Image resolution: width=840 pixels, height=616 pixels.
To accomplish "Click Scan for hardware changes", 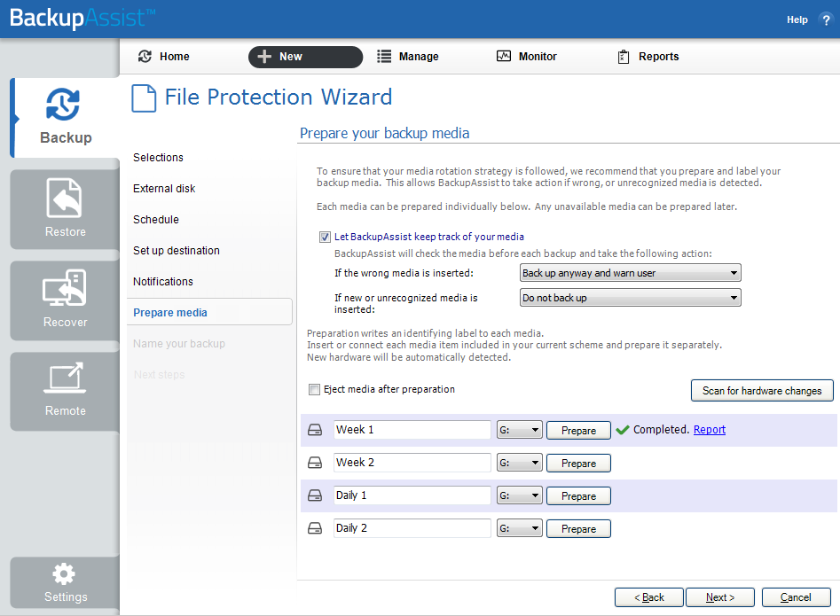I will tap(762, 391).
